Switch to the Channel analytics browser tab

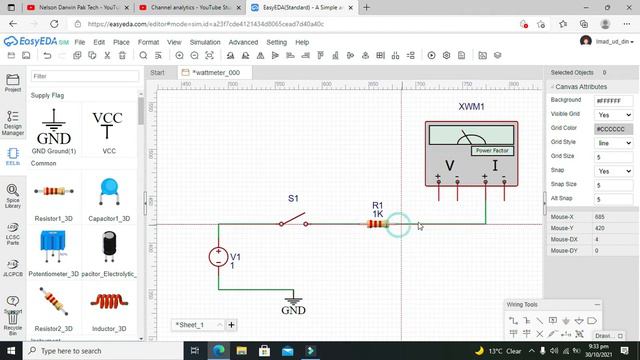pyautogui.click(x=190, y=7)
